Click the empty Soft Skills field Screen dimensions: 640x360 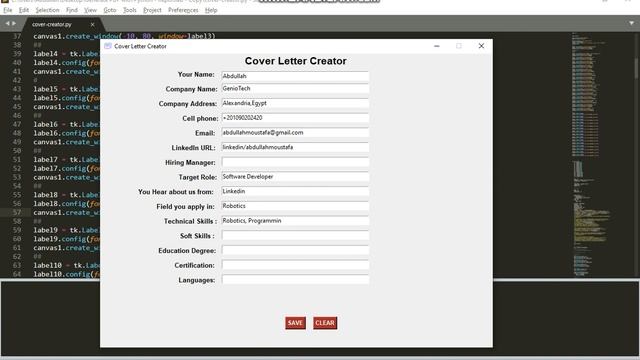(295, 236)
